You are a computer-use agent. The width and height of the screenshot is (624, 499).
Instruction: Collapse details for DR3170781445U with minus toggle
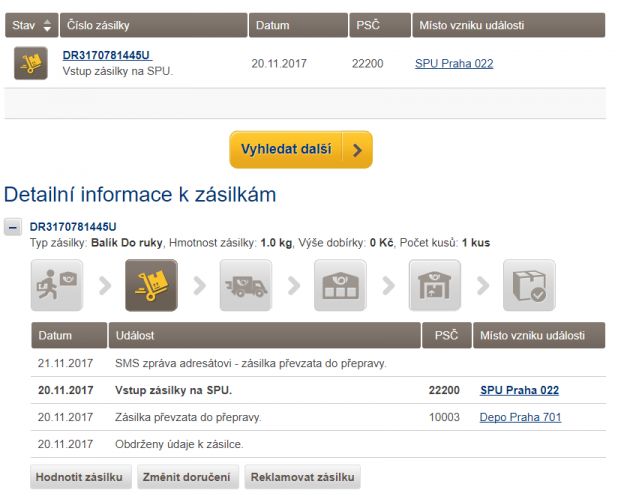click(13, 227)
